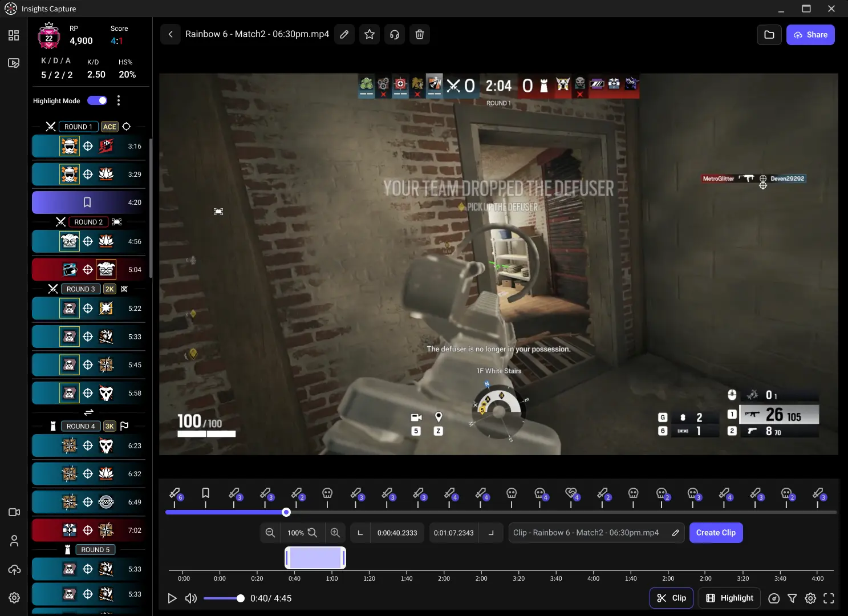848x616 pixels.
Task: Jump to ROUND 5 header
Action: 95,550
